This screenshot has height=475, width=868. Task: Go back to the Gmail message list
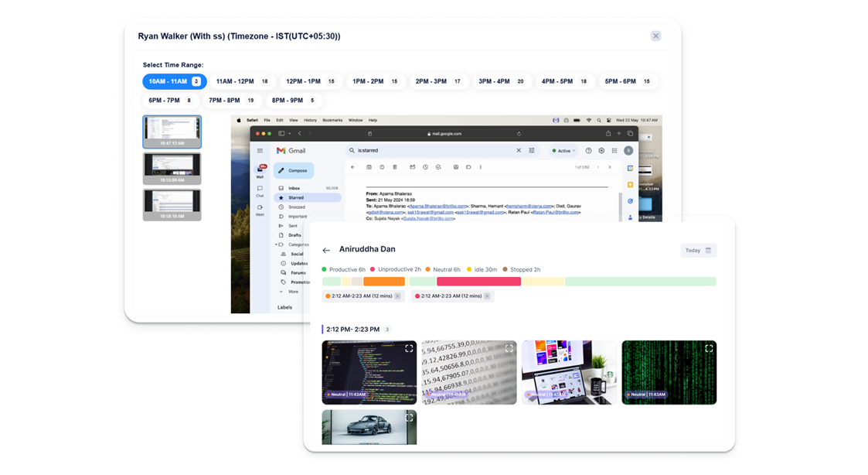pyautogui.click(x=352, y=167)
